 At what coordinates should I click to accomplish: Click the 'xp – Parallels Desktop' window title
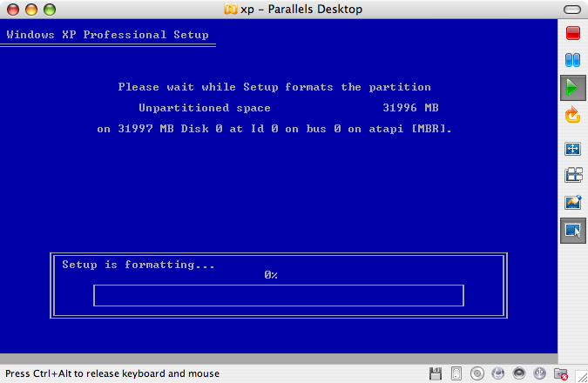coord(301,9)
